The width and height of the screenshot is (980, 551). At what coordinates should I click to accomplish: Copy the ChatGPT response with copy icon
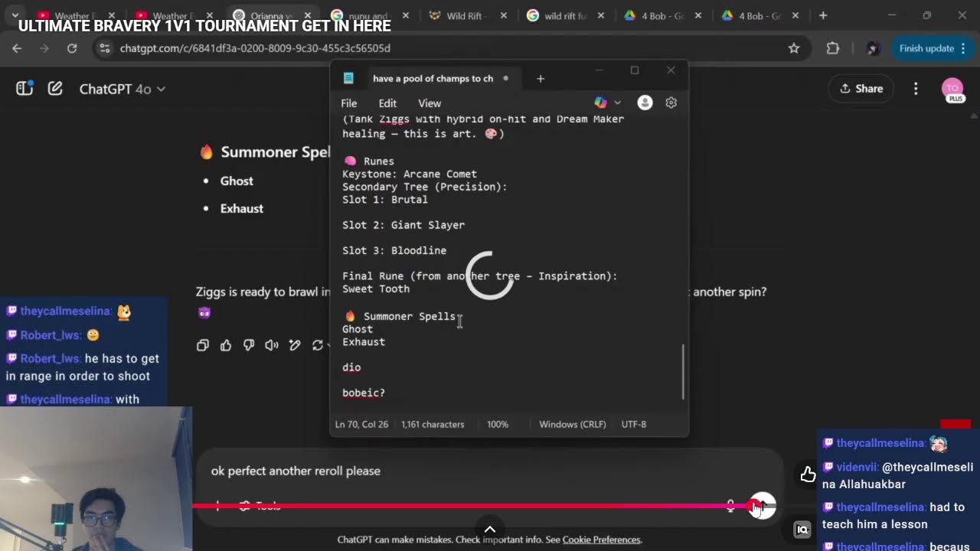(x=203, y=345)
